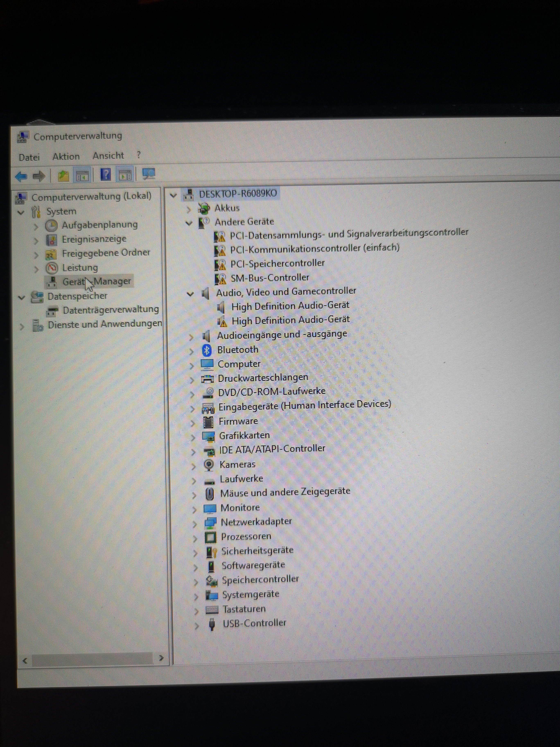Click the DVD/CD-ROM-Laufwerke disc icon
Screen dimensions: 560x747
[209, 393]
